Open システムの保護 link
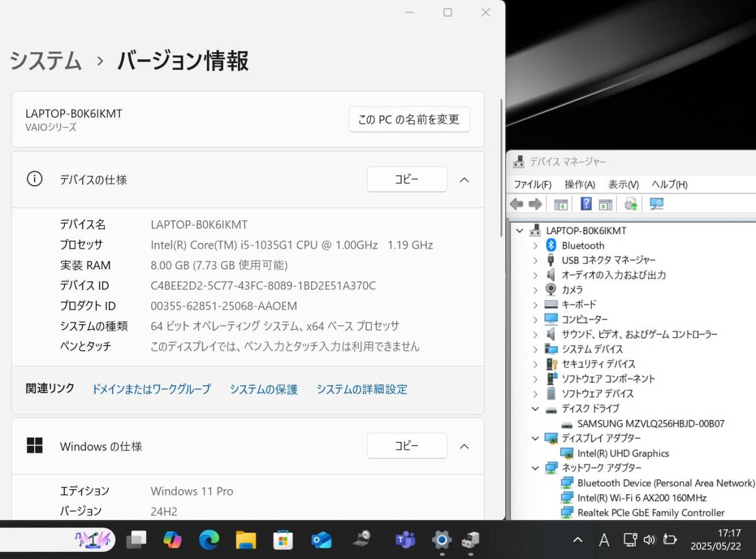756x559 pixels. pyautogui.click(x=263, y=389)
